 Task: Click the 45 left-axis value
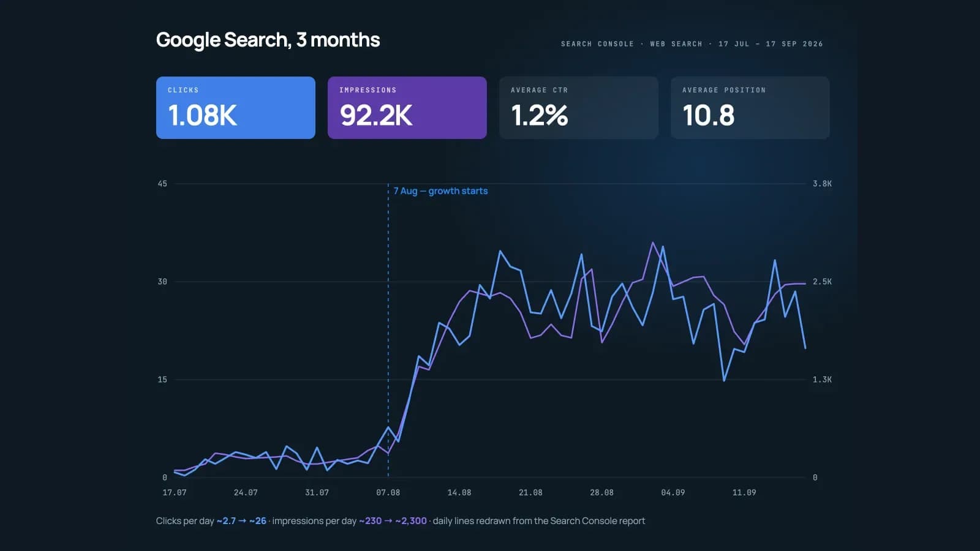162,184
